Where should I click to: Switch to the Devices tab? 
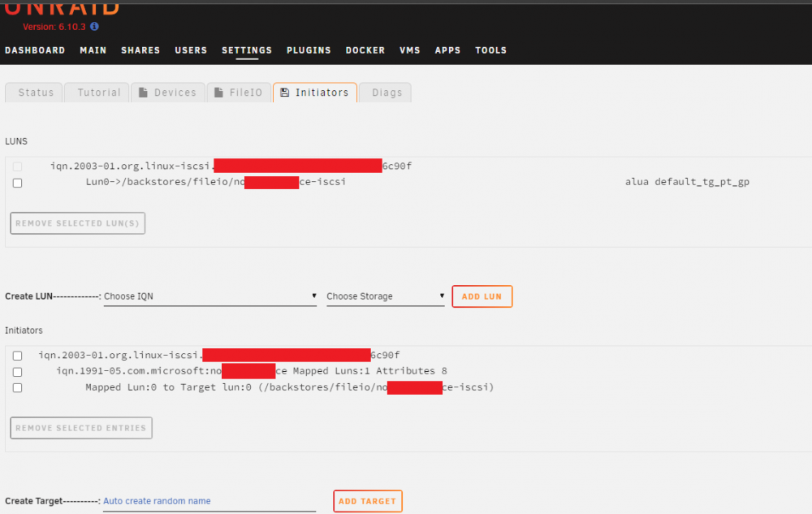[168, 93]
